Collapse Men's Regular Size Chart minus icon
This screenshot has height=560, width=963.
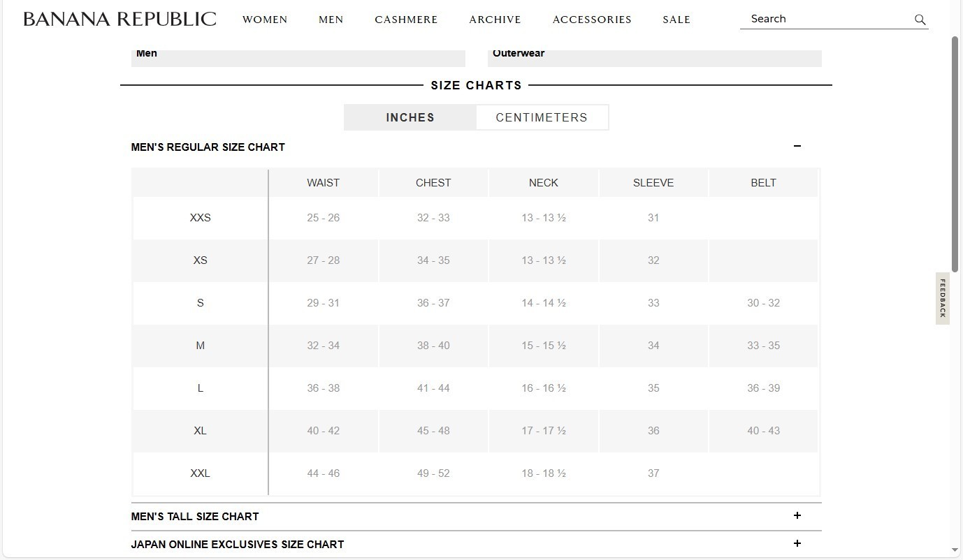click(x=797, y=146)
